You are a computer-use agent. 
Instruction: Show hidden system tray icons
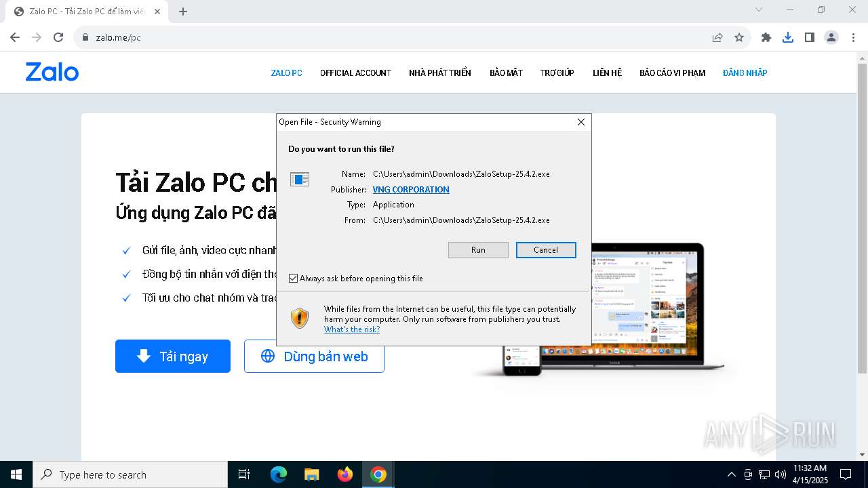pyautogui.click(x=731, y=474)
